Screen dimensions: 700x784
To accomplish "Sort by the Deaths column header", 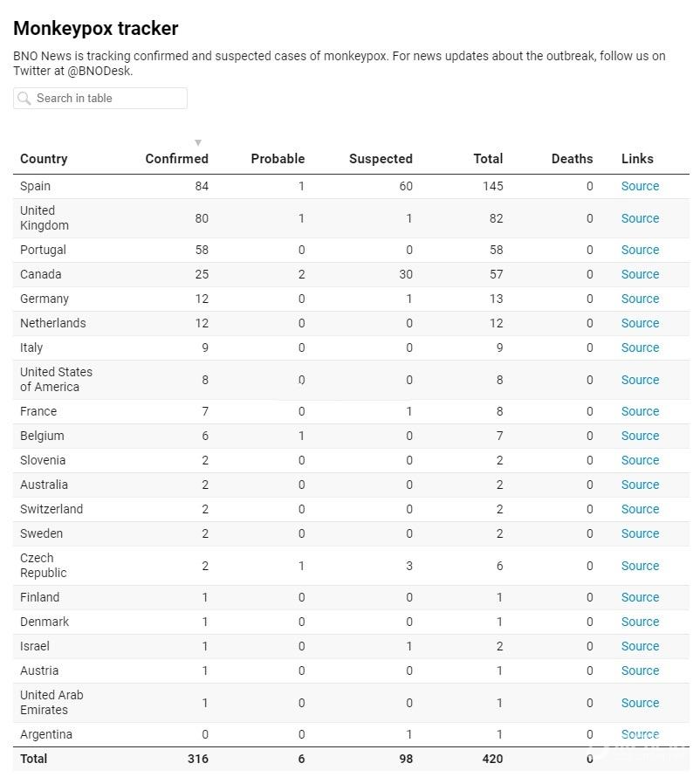I will tap(572, 159).
